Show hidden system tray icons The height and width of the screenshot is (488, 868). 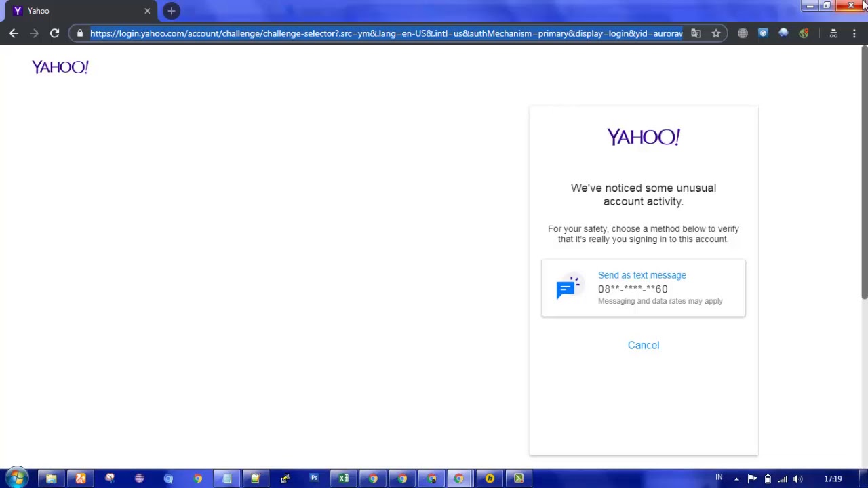736,479
